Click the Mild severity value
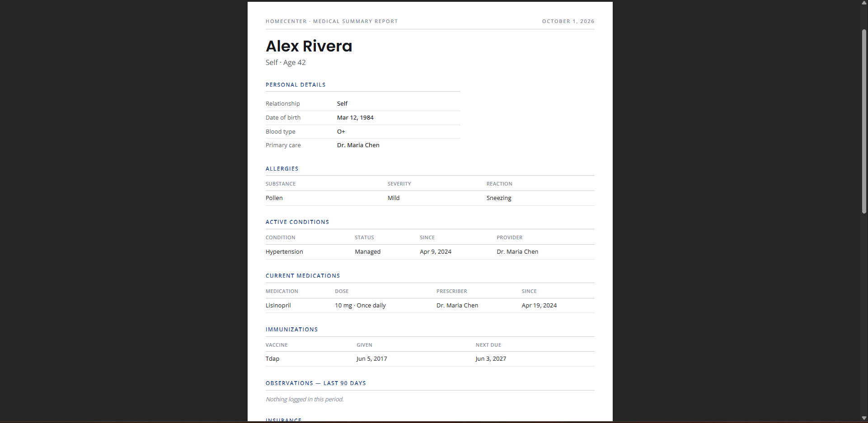The image size is (868, 423). click(394, 198)
